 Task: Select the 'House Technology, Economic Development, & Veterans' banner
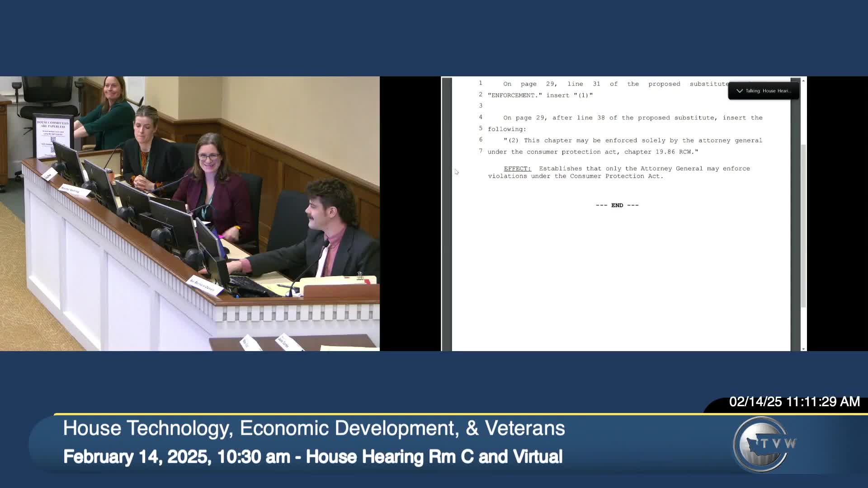point(314,427)
